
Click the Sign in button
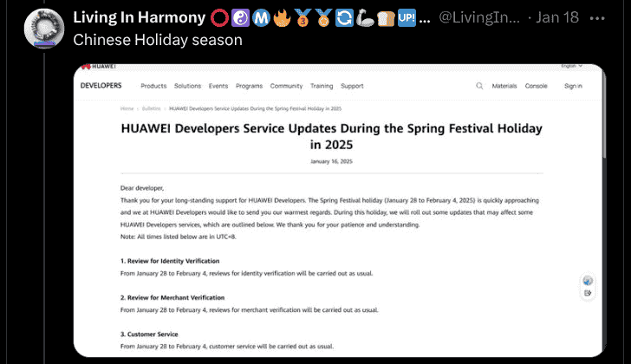573,86
